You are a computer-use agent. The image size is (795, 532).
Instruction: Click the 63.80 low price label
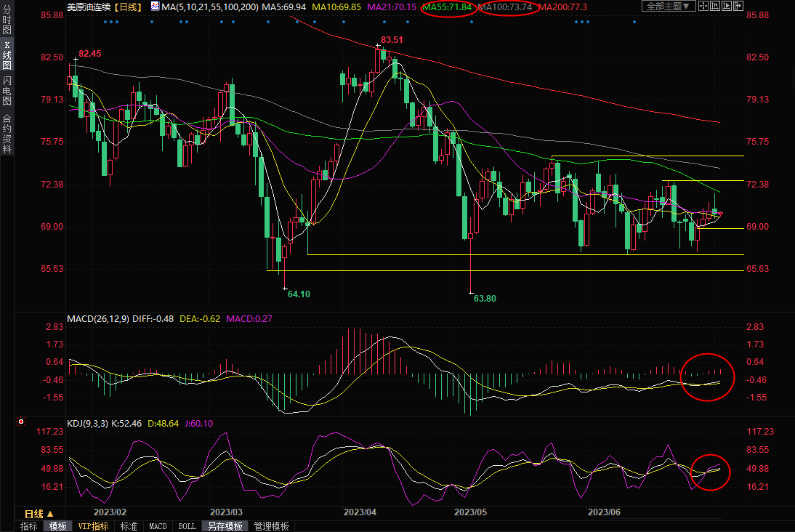[x=485, y=299]
